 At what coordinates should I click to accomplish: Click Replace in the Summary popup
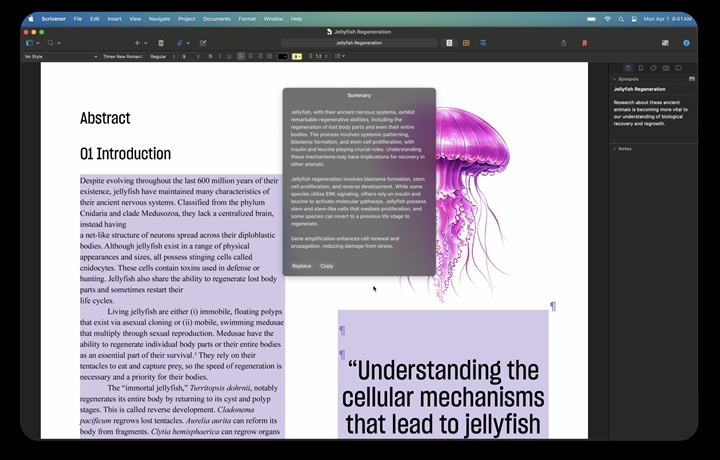tap(301, 266)
